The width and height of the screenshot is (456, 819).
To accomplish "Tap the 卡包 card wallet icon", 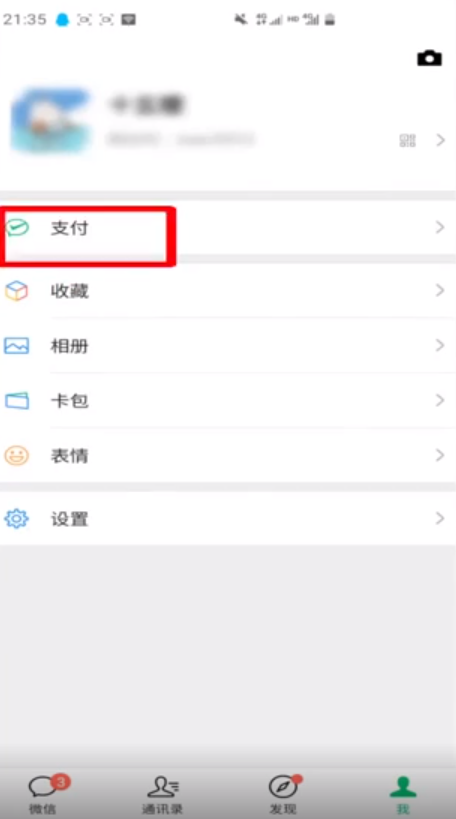I will pyautogui.click(x=17, y=401).
